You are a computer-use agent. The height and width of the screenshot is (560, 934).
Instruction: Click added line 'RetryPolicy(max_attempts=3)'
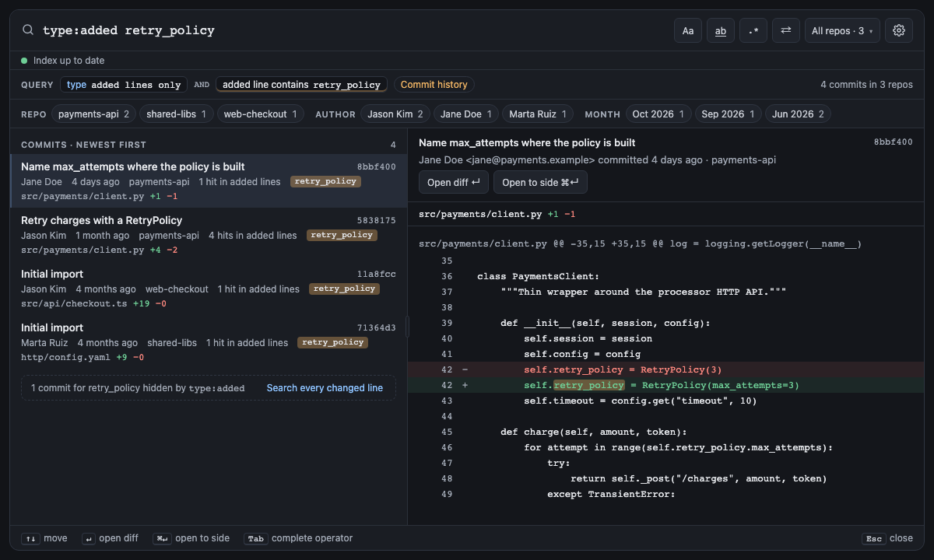point(665,385)
